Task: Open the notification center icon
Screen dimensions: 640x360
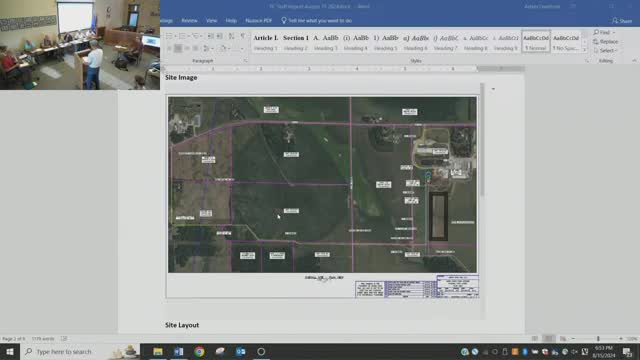Action: pyautogui.click(x=628, y=351)
